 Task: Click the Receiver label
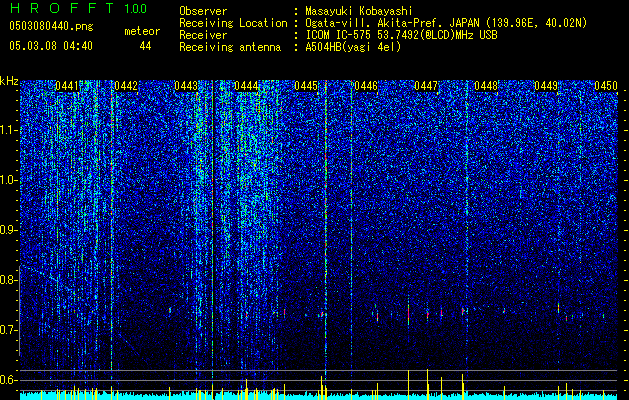(203, 35)
